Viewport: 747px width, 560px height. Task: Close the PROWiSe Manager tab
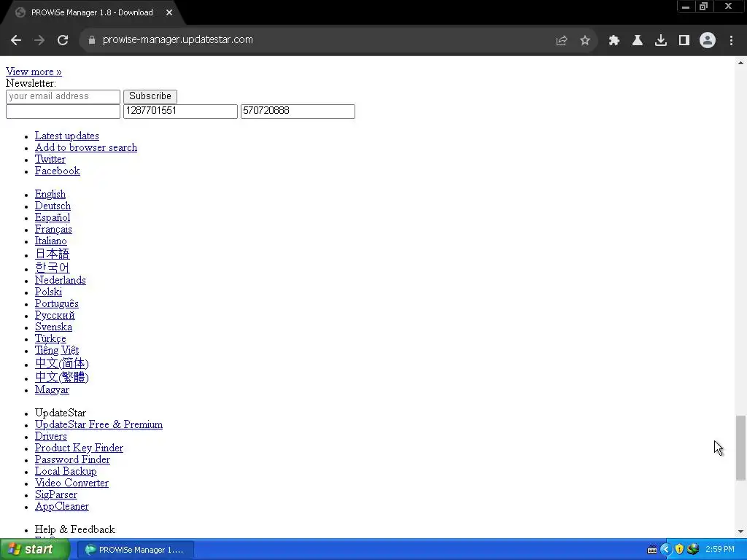pos(169,13)
